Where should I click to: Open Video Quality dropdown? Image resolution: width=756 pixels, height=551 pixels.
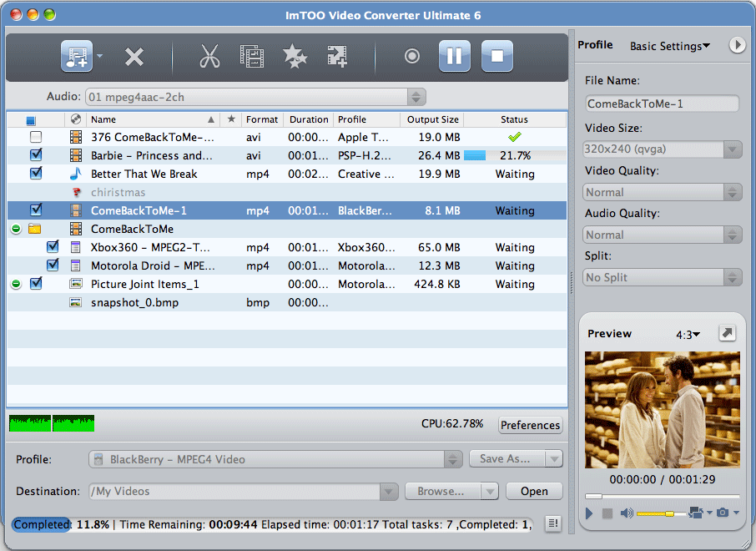(x=662, y=192)
